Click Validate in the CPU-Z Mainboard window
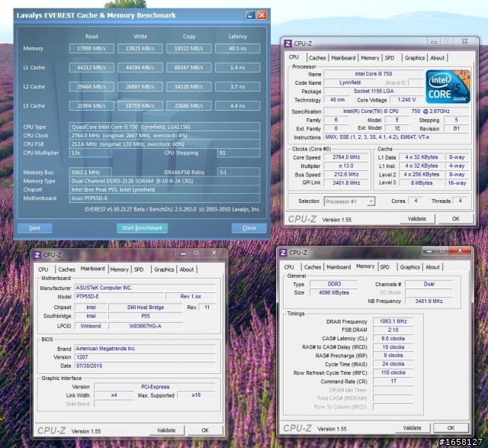 tap(166, 430)
